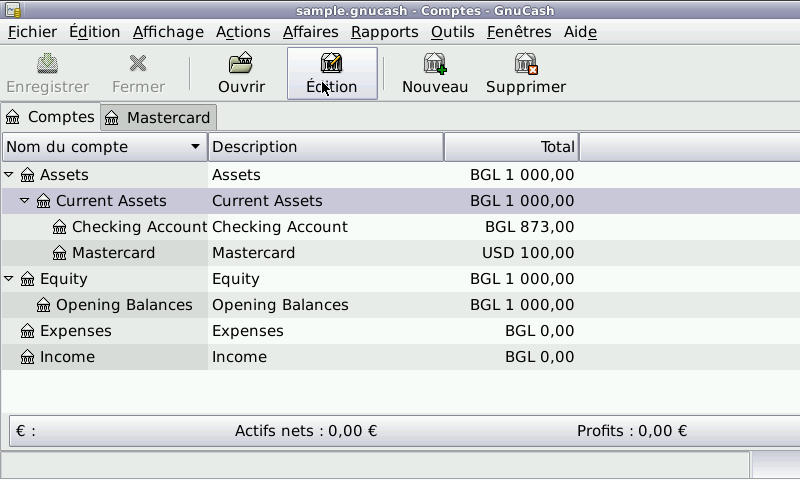This screenshot has width=800, height=480.
Task: Click the Ouvrir toolbar icon
Action: coord(241,65)
